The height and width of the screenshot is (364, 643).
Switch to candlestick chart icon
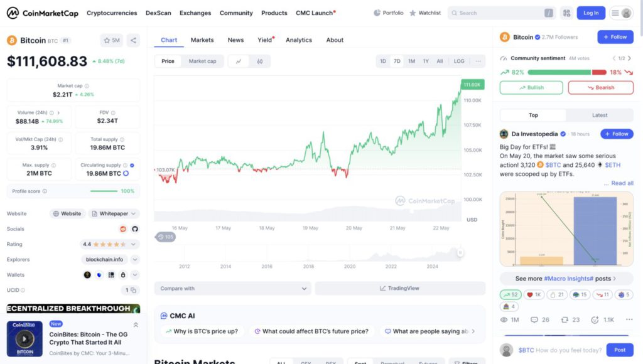point(259,61)
